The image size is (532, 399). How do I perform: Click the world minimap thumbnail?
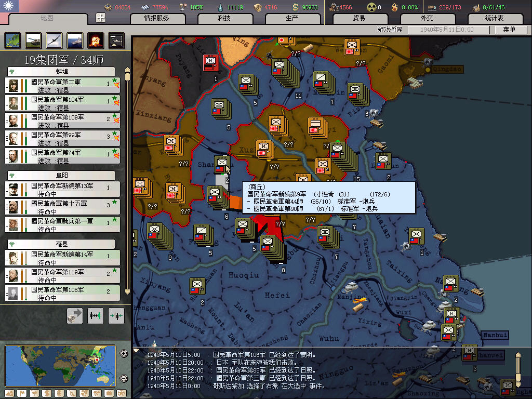[x=60, y=366]
